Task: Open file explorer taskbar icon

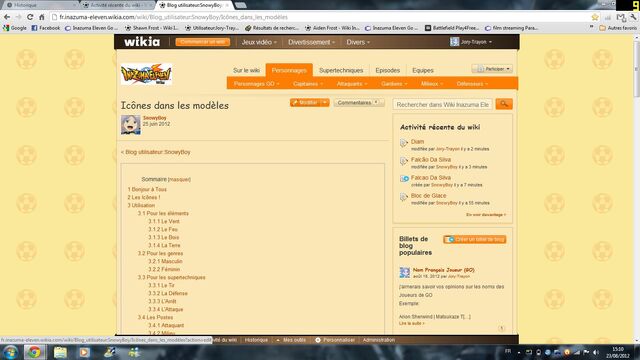Action: coord(60,352)
